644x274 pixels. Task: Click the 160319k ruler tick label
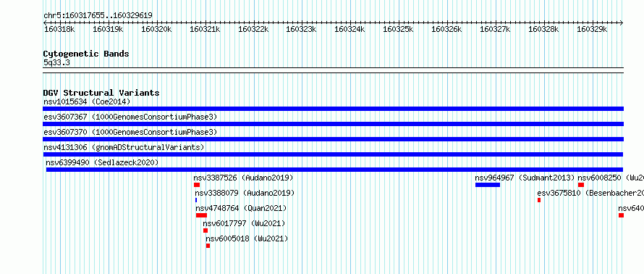(108, 29)
